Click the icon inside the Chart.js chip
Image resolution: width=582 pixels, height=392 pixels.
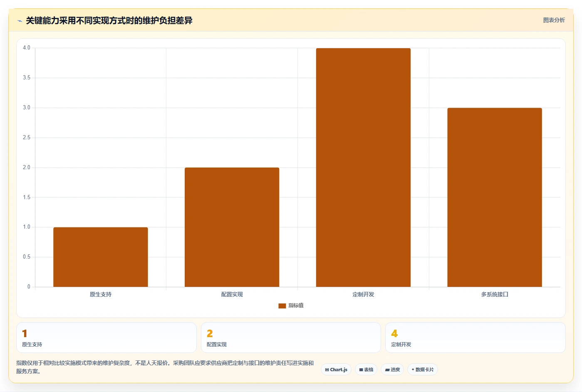(327, 370)
